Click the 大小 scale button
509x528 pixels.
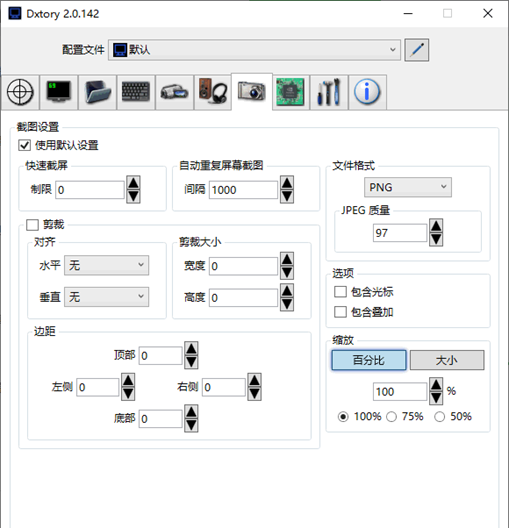[x=447, y=360]
